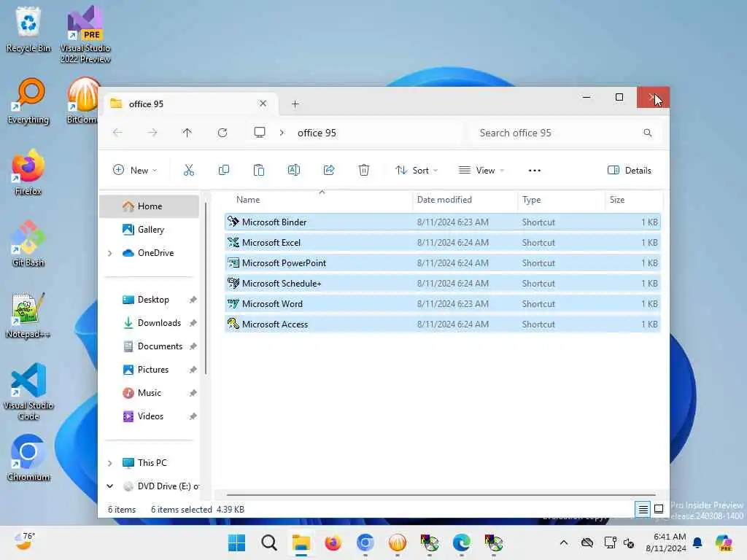Open Microsoft Edge from the taskbar
The image size is (747, 560).
461,542
